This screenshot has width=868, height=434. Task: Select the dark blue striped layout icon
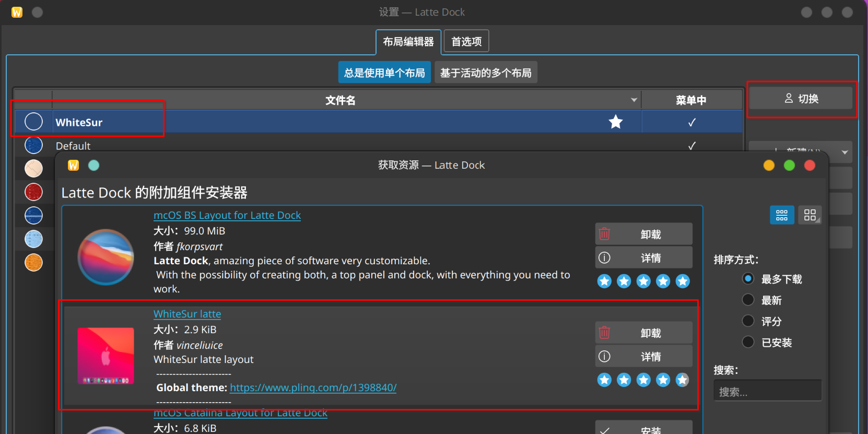point(33,215)
